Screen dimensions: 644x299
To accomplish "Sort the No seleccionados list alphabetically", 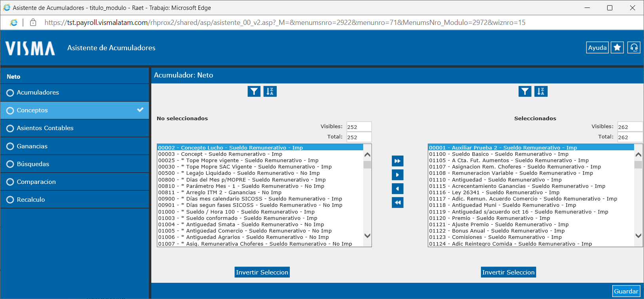I will click(x=270, y=91).
